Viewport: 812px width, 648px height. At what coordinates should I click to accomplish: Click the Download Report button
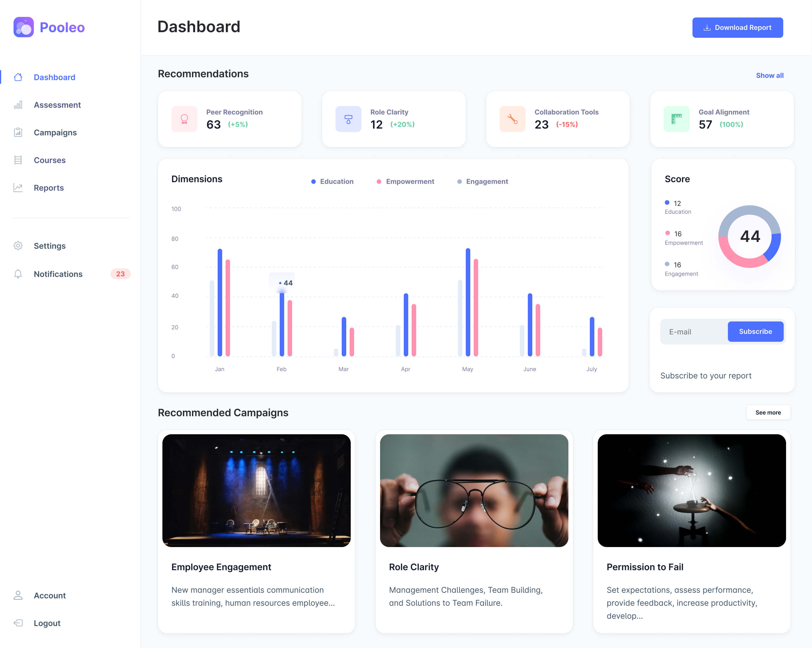coord(738,28)
